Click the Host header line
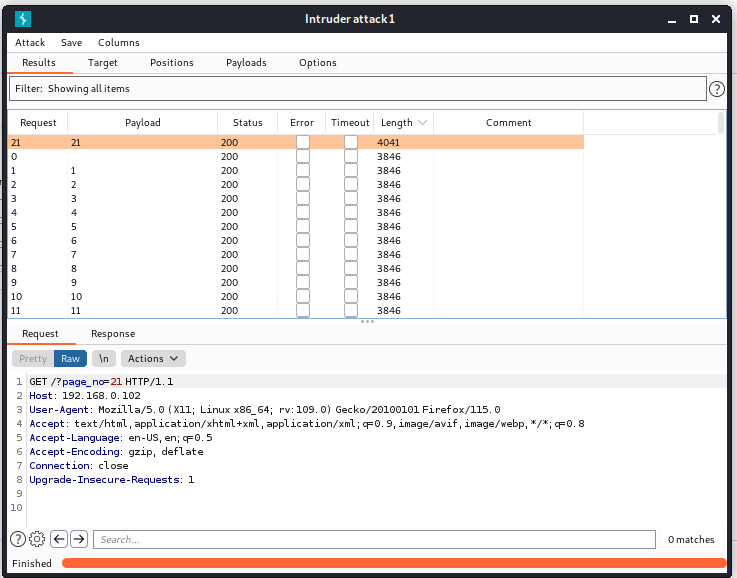Image resolution: width=737 pixels, height=578 pixels. point(85,396)
